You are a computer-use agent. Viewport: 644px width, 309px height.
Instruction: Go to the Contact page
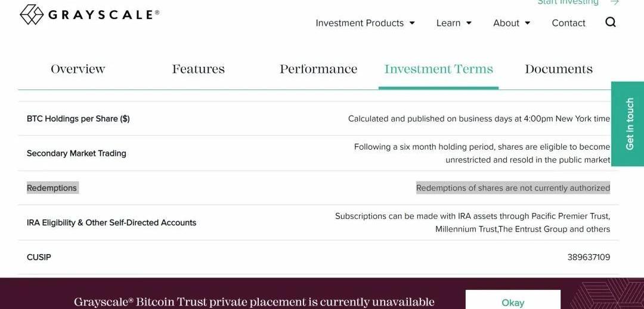568,23
